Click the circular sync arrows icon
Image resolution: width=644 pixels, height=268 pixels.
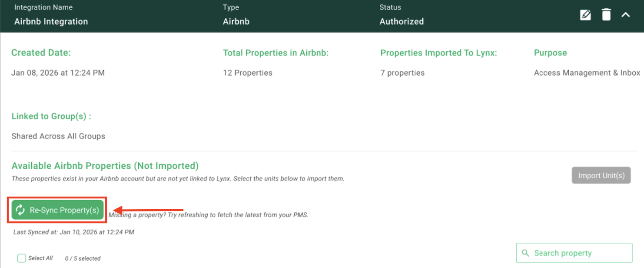(20, 210)
